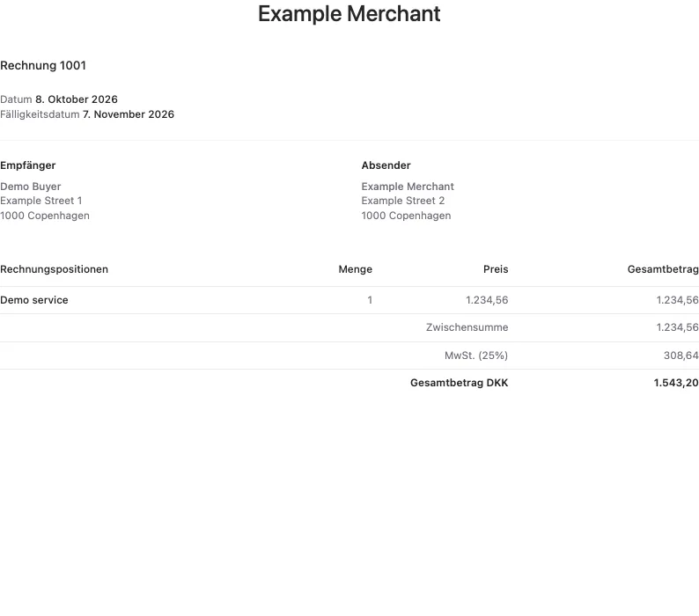Click the Zwischensumme label
The width and height of the screenshot is (699, 616).
tap(467, 327)
